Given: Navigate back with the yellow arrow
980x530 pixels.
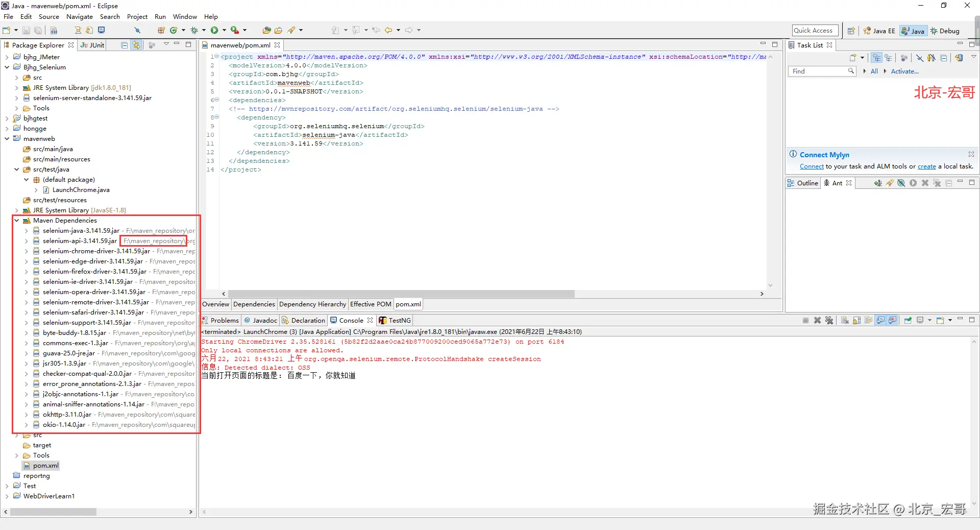Looking at the screenshot, I should click(x=388, y=30).
